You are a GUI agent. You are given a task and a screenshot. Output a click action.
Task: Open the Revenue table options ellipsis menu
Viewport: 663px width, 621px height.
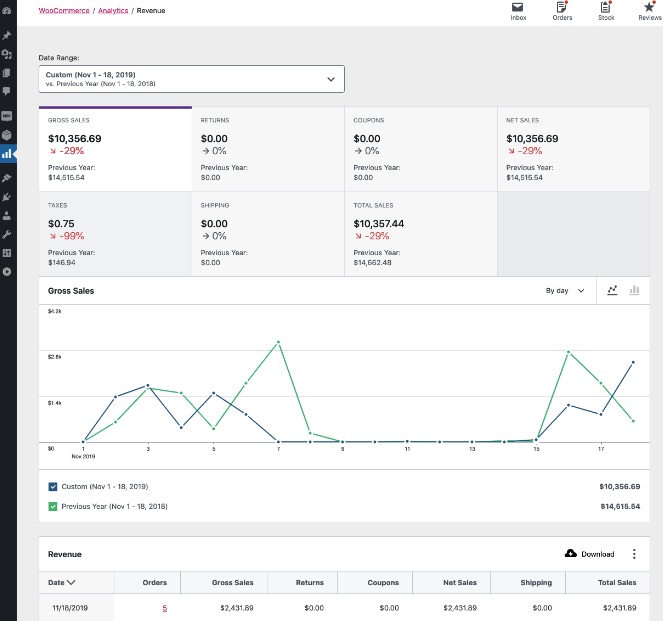tap(634, 554)
